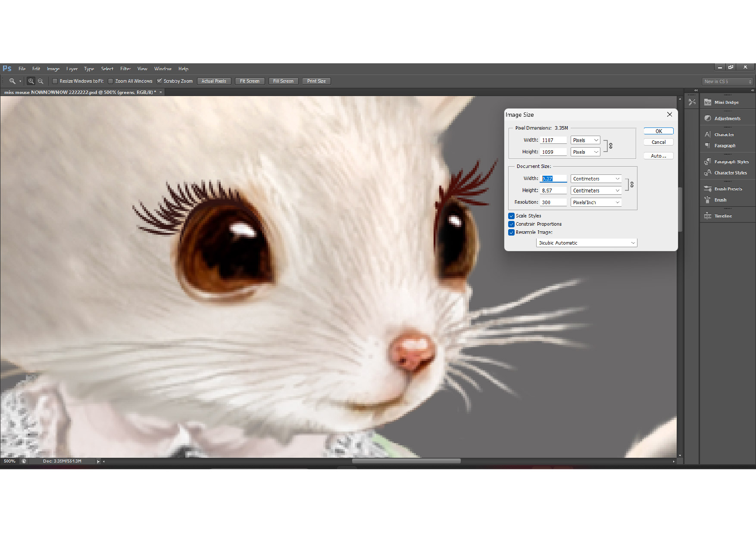The image size is (756, 534).
Task: Open the Timeline panel icon
Action: pos(708,216)
